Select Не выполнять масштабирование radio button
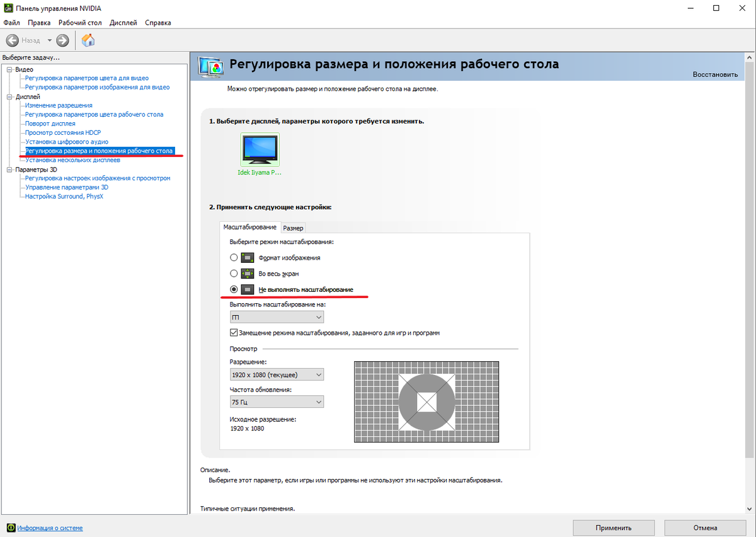The height and width of the screenshot is (537, 756). click(x=234, y=289)
